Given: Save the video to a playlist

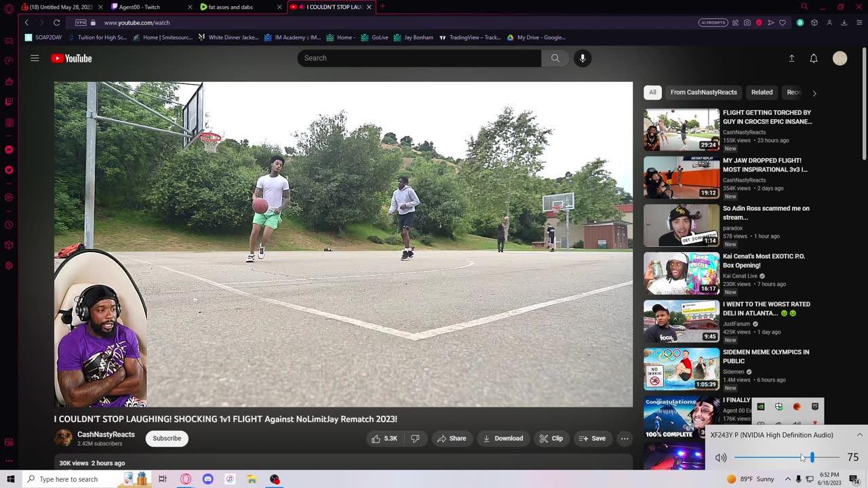Looking at the screenshot, I should 592,439.
